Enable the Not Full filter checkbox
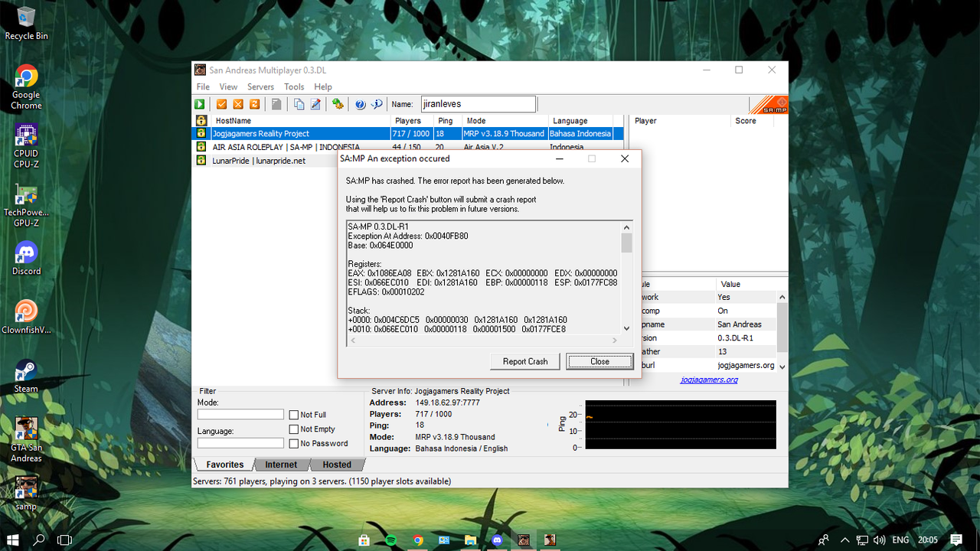Screen dimensions: 980x551 point(293,415)
